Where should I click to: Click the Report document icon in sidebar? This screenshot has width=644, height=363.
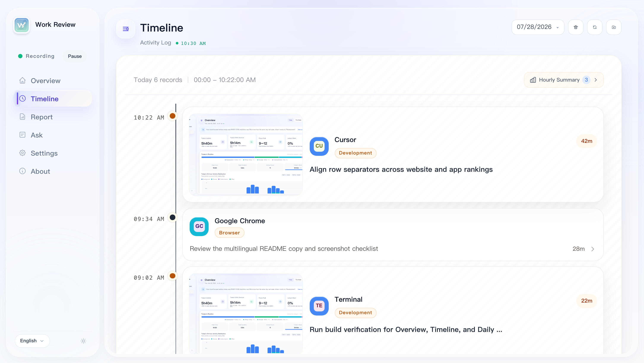coord(22,117)
